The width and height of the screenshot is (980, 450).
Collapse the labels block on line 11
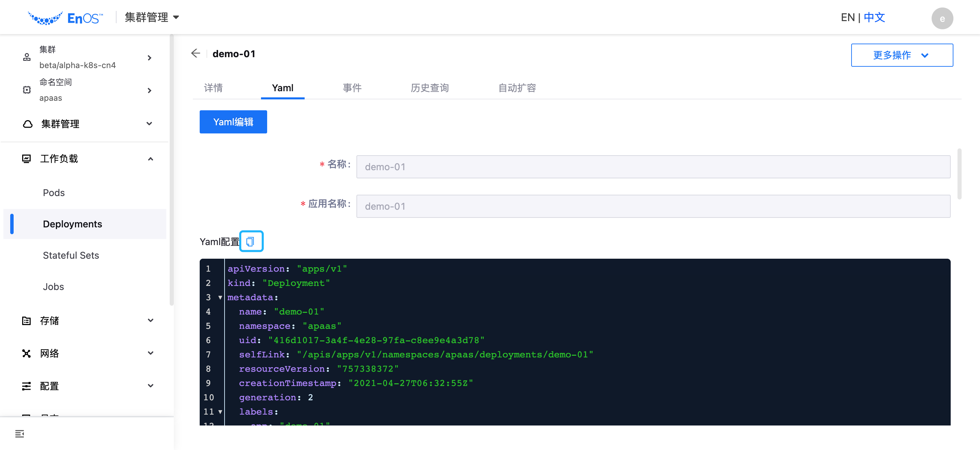220,412
